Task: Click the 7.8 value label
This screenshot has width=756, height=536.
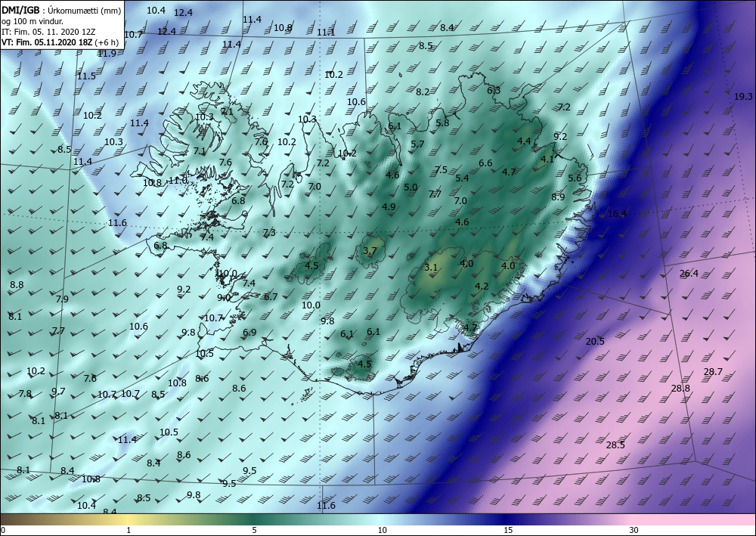Action: pos(25,394)
